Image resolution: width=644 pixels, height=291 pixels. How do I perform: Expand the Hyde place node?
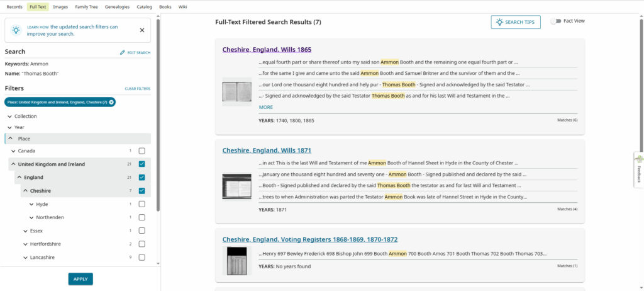[31, 204]
